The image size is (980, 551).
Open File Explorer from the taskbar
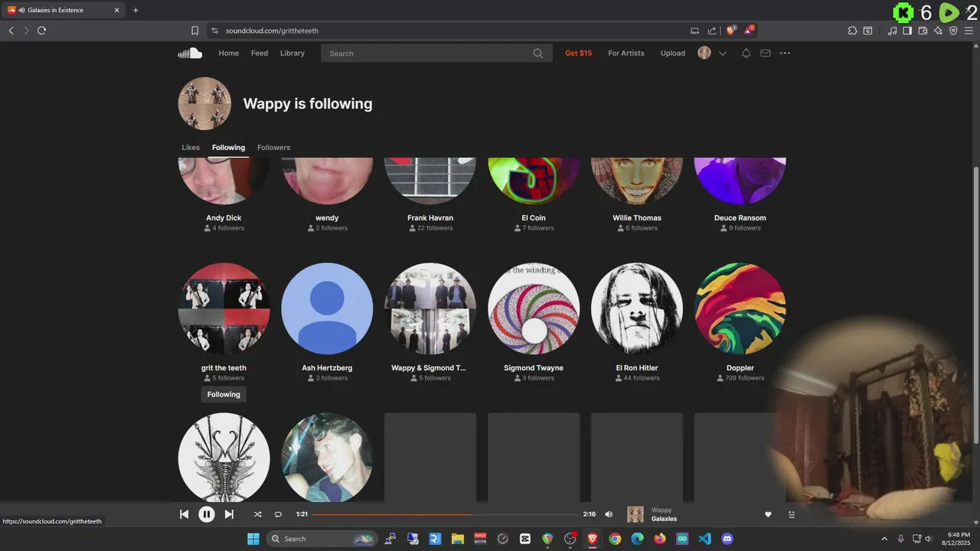click(458, 539)
